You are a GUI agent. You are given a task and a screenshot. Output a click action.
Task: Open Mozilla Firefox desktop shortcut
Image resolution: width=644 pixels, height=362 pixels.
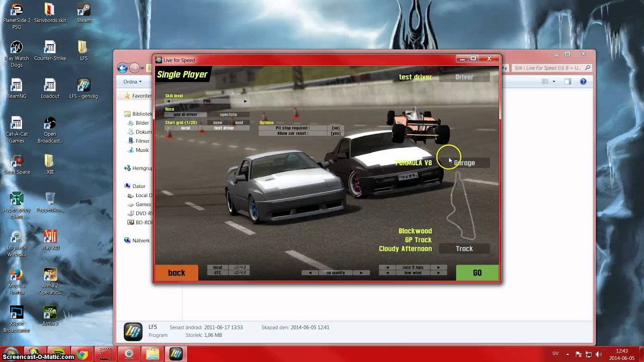click(17, 281)
